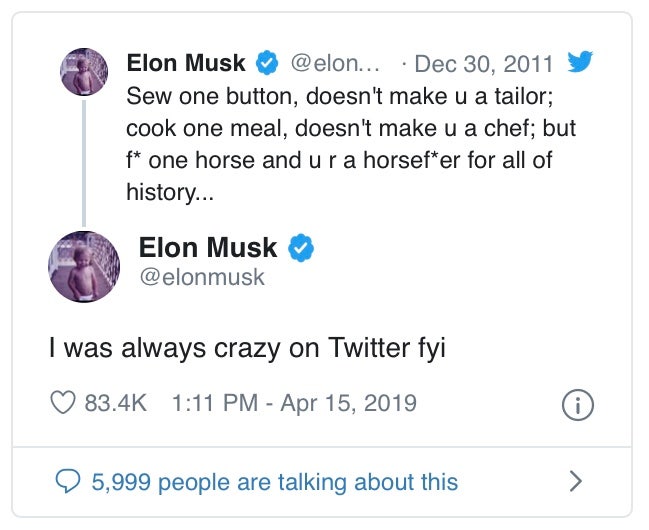Click the verified badge above the @elonmusk handle
The width and height of the screenshot is (649, 530).
(301, 247)
